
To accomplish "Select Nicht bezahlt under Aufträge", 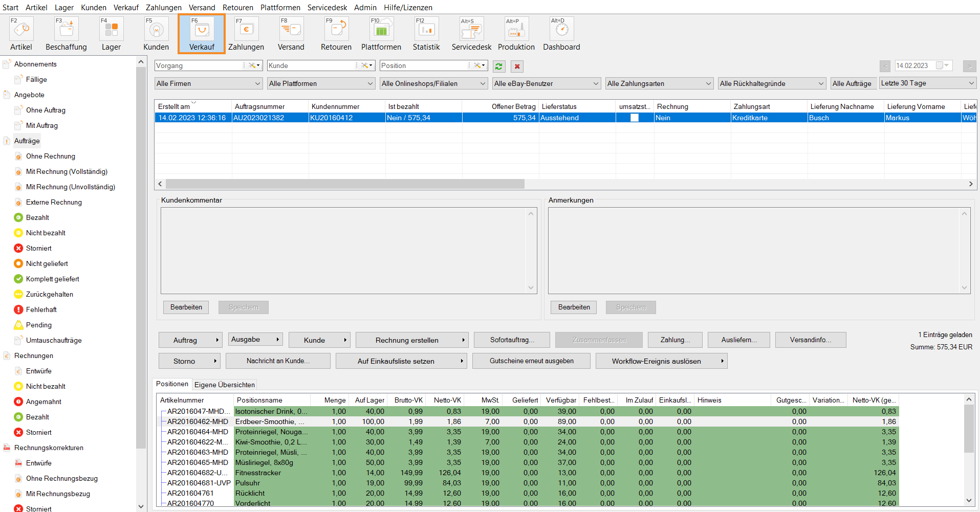I will point(46,233).
